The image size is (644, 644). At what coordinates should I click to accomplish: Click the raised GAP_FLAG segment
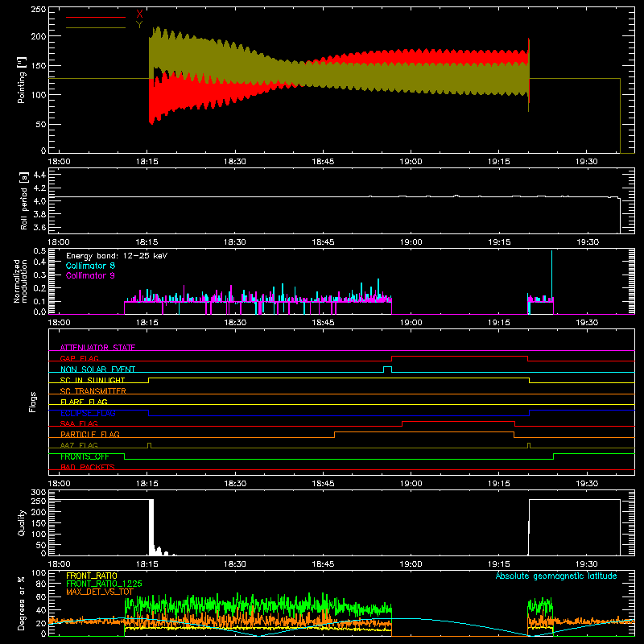click(x=460, y=357)
